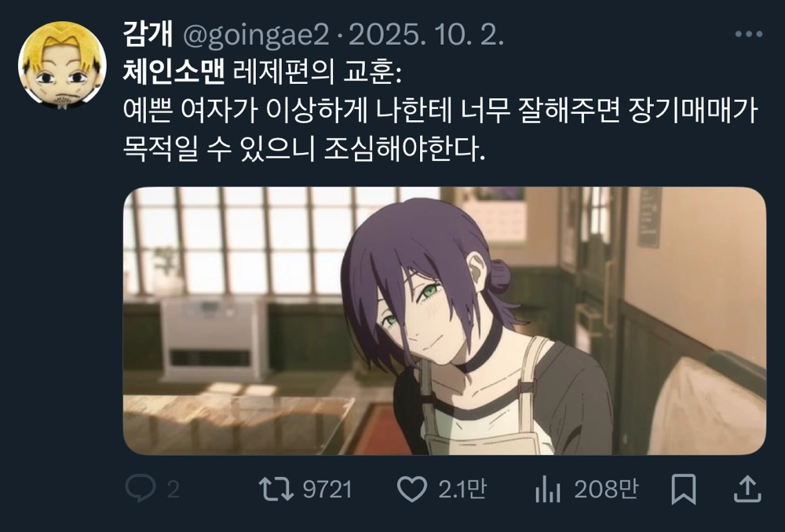View analytics via the bar chart icon

coord(548,489)
